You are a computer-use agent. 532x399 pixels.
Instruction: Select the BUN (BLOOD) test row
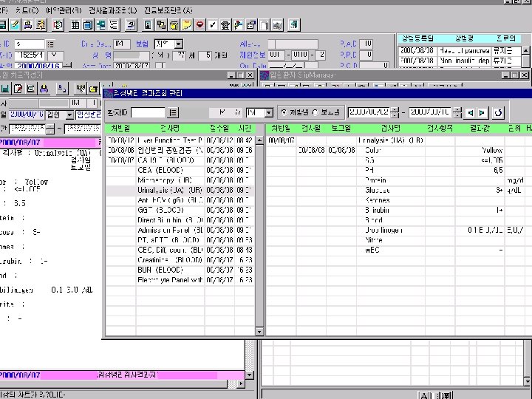pyautogui.click(x=180, y=270)
